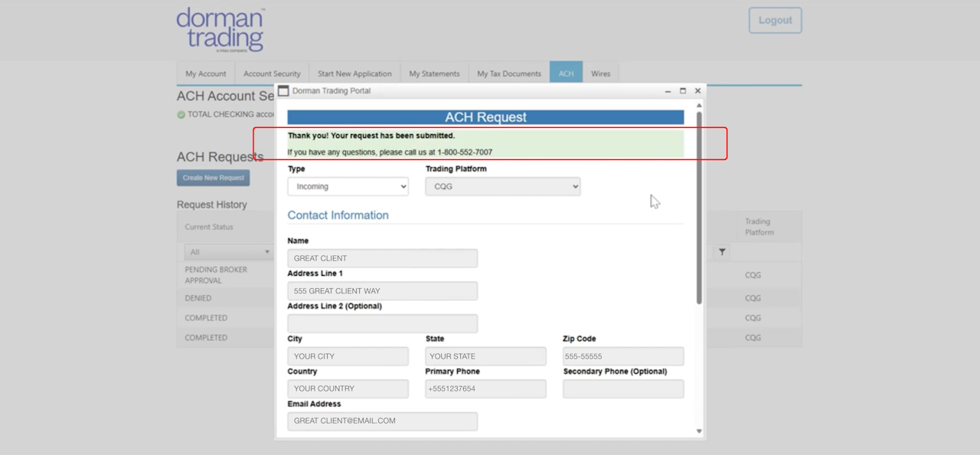
Task: Open the Wires tab
Action: (x=601, y=74)
